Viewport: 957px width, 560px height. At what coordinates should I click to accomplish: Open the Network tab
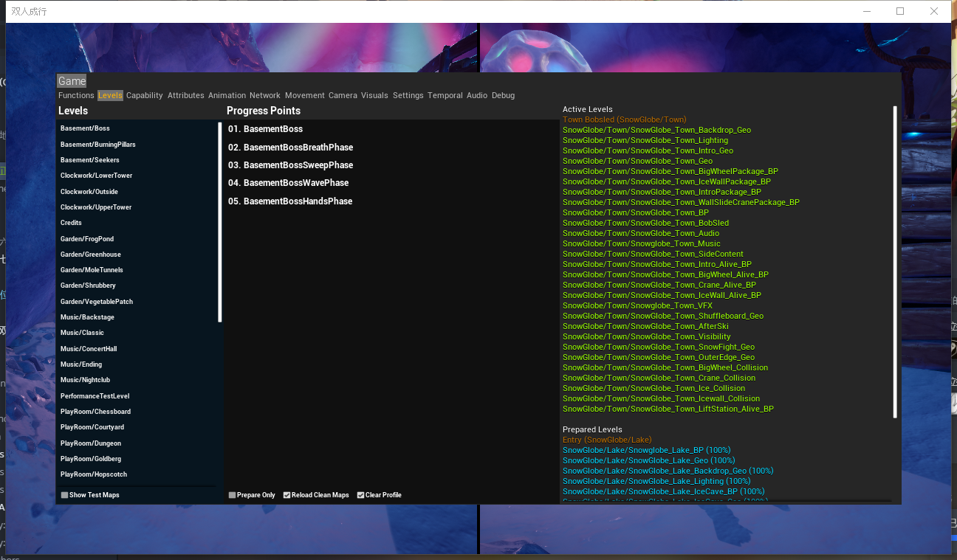(x=265, y=95)
